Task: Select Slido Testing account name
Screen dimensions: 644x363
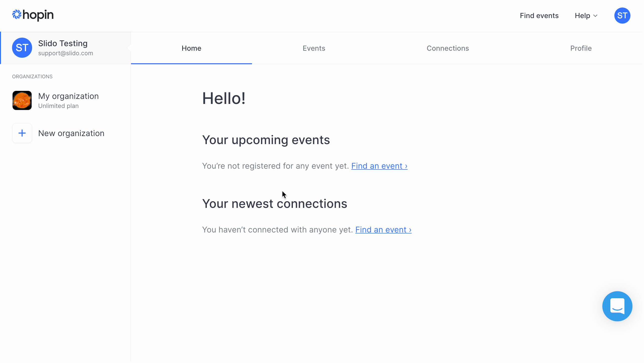Action: 63,43
